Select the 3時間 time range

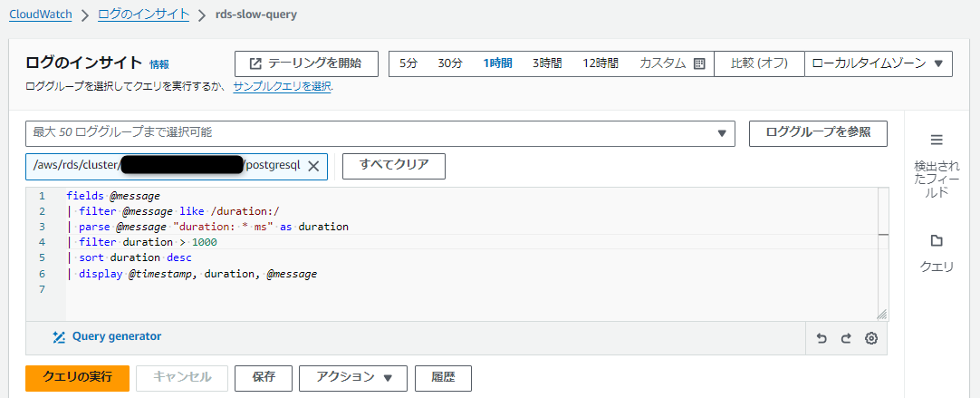tap(547, 63)
